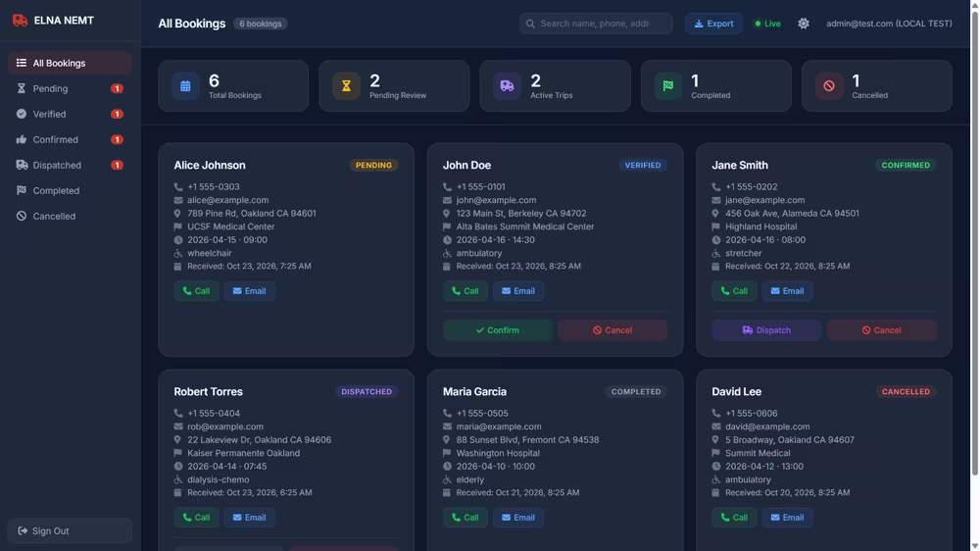Call Robert Torres

[196, 518]
